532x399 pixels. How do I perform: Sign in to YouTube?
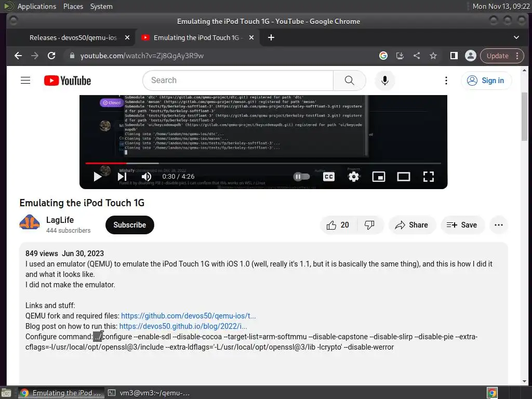tap(486, 81)
